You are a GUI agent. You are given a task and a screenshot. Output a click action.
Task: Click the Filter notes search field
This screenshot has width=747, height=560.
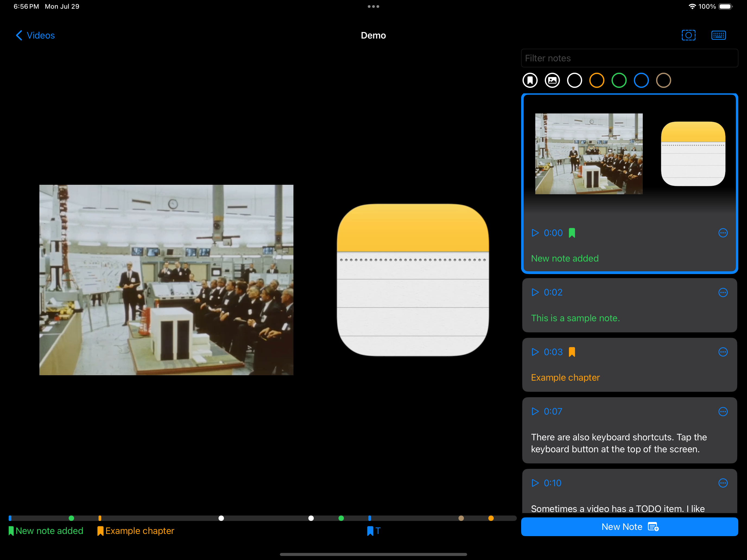tap(629, 58)
